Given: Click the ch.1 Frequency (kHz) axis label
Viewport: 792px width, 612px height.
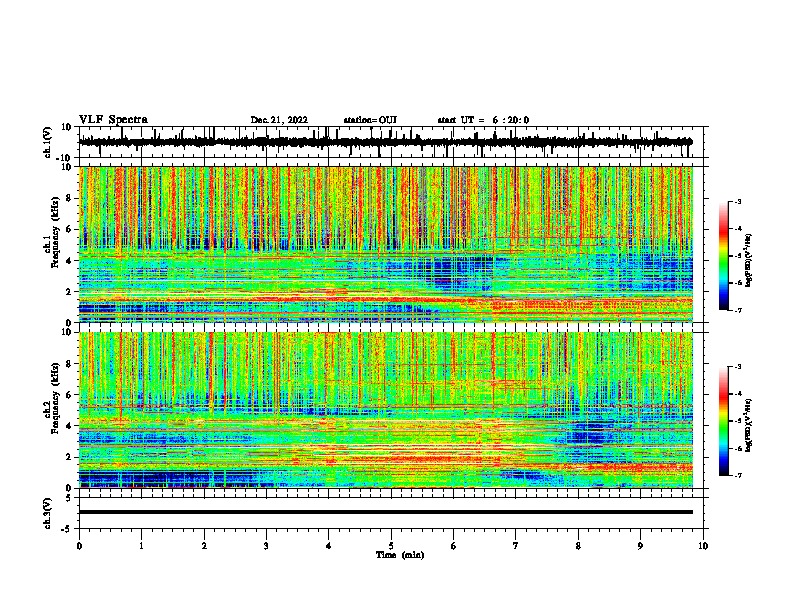Looking at the screenshot, I should pyautogui.click(x=52, y=233).
